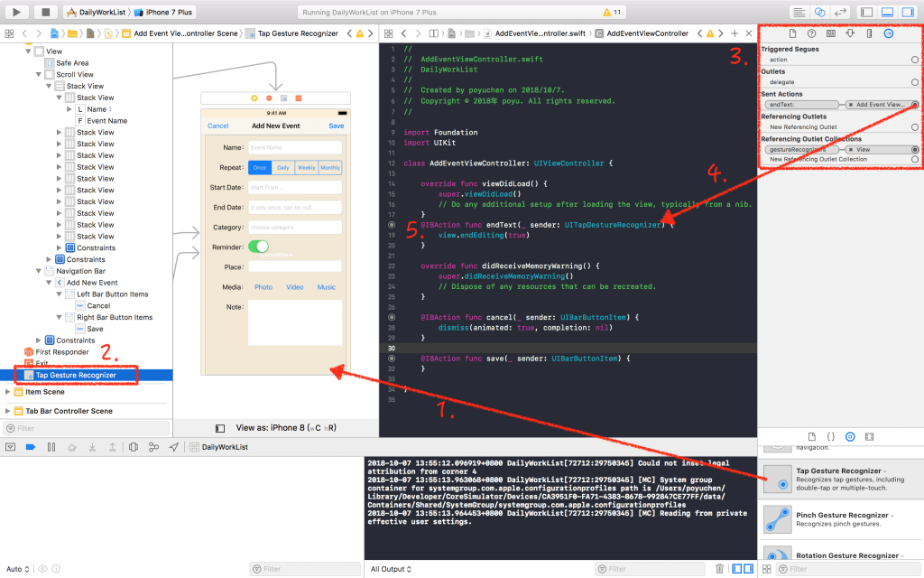The image size is (924, 578).
Task: Expand the Item Scene disclosure triangle
Action: click(x=7, y=392)
